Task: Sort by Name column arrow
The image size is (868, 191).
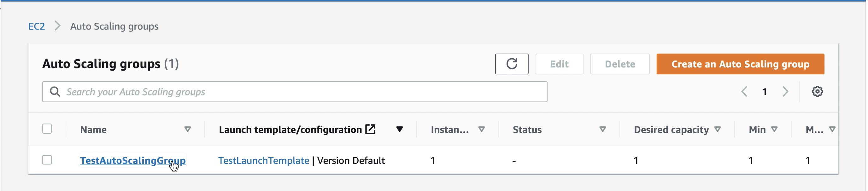Action: [x=188, y=129]
